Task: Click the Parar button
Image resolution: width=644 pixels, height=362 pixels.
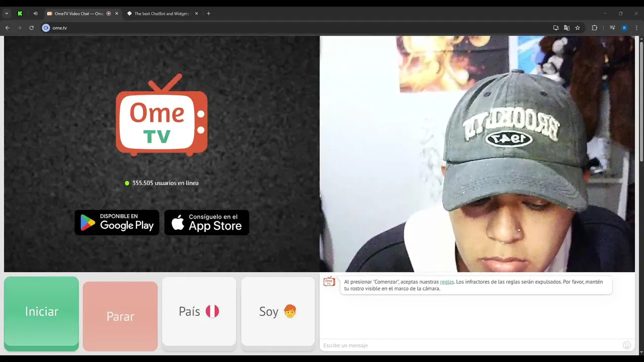Action: (x=120, y=316)
